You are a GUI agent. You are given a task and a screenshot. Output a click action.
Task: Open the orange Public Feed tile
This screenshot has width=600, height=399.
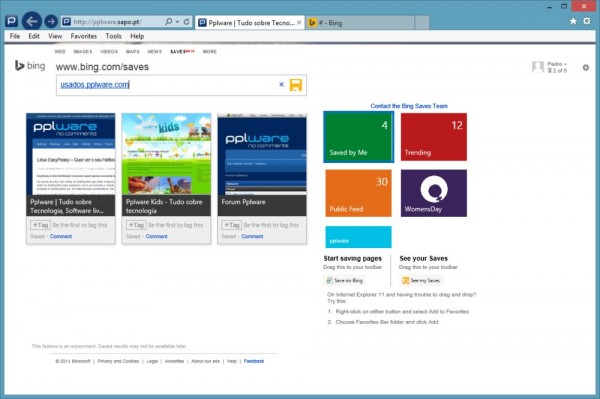358,193
